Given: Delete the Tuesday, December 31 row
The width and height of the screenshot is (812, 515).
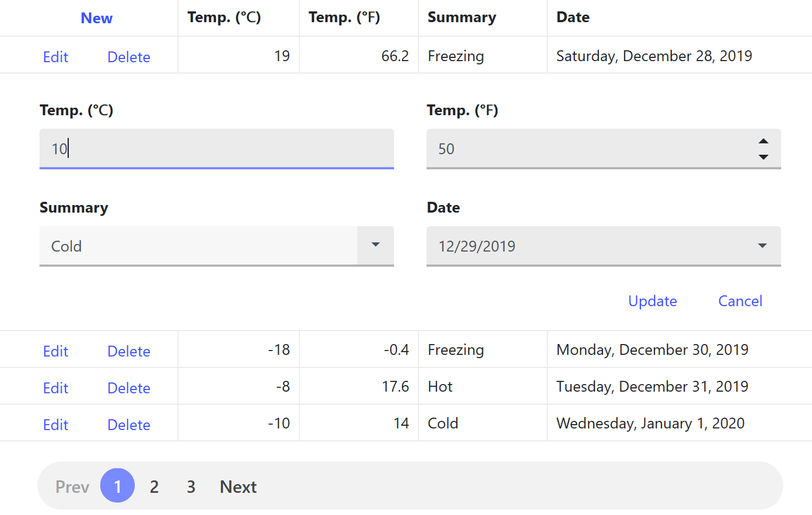Looking at the screenshot, I should click(x=129, y=388).
